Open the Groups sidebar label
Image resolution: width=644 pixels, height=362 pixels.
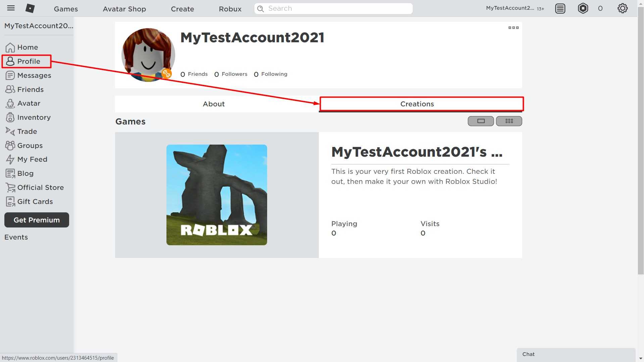click(30, 146)
